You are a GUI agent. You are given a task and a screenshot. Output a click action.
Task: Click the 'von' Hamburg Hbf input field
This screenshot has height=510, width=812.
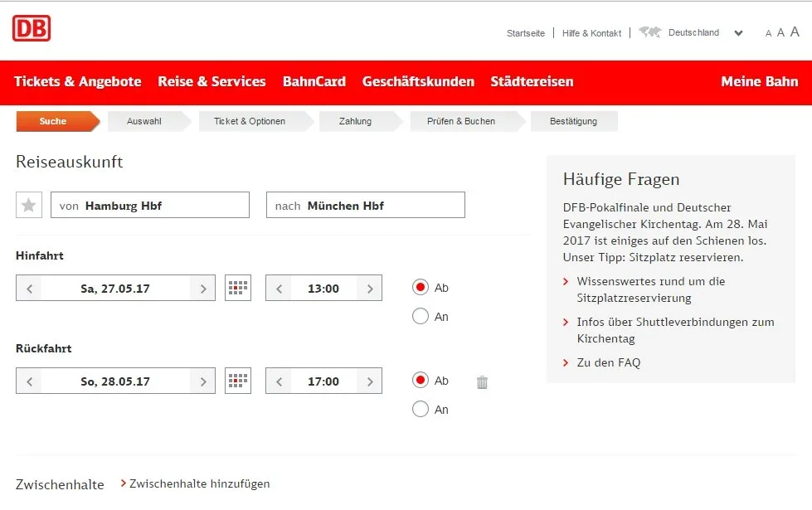(x=150, y=206)
